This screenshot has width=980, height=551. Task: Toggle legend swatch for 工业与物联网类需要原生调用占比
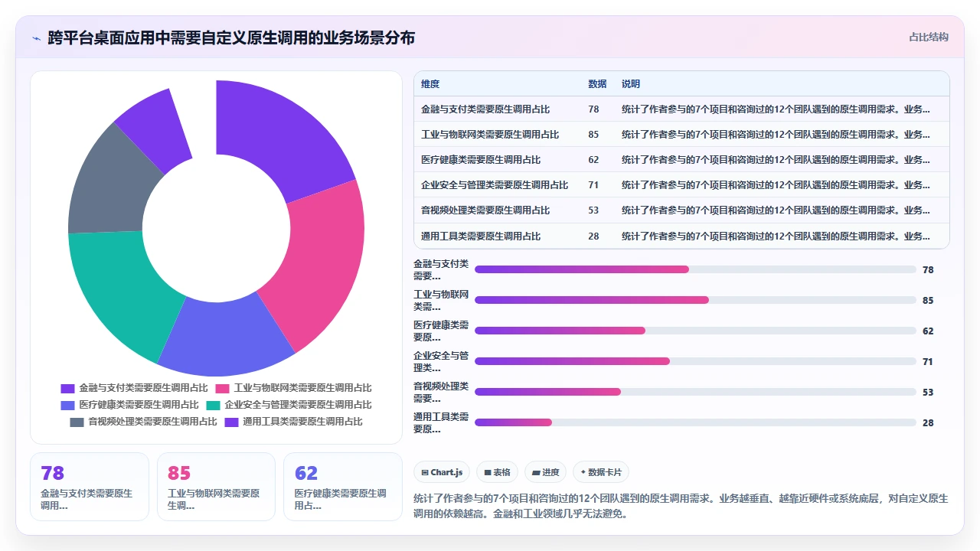[222, 388]
